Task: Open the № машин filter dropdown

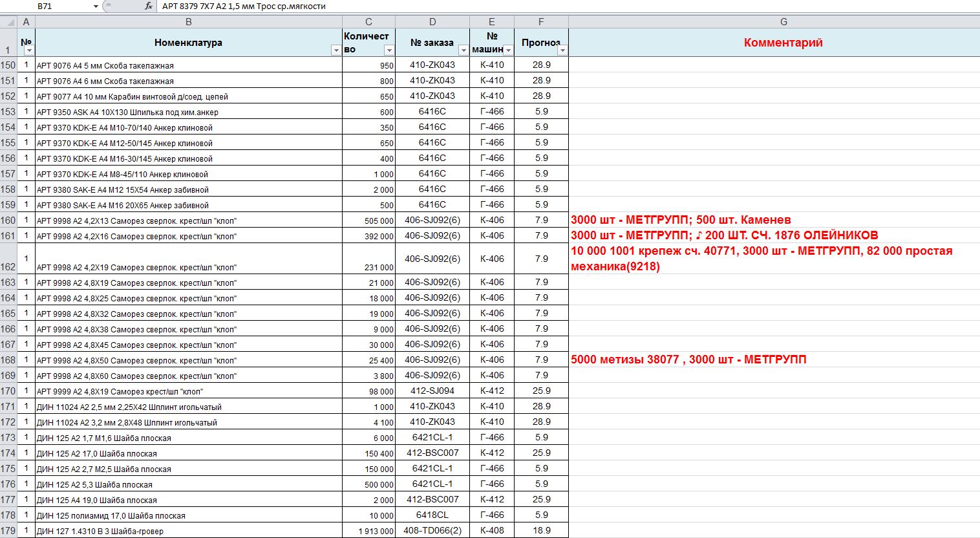Action: [x=508, y=50]
